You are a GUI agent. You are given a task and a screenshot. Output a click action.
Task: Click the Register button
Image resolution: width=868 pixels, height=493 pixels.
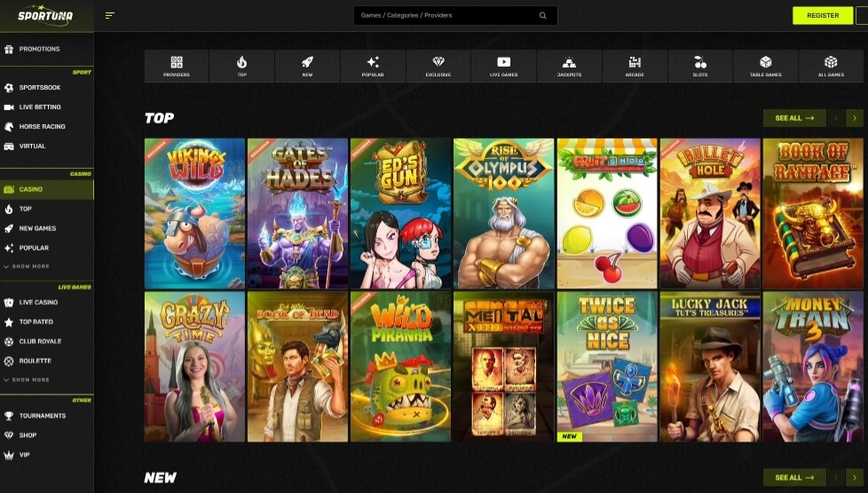click(823, 15)
